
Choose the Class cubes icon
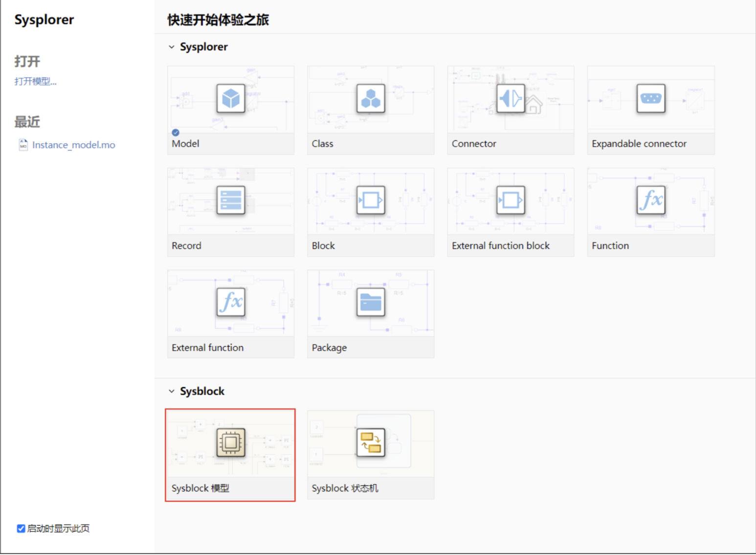(371, 98)
